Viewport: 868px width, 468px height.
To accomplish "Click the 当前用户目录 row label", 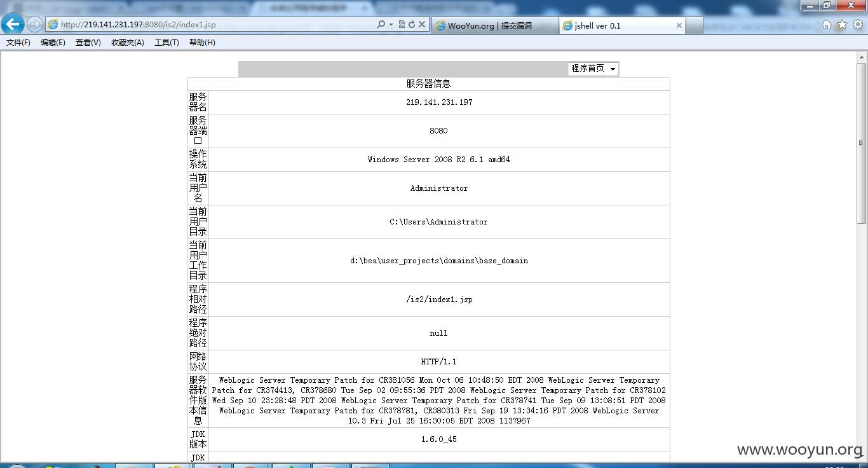I will coord(198,222).
